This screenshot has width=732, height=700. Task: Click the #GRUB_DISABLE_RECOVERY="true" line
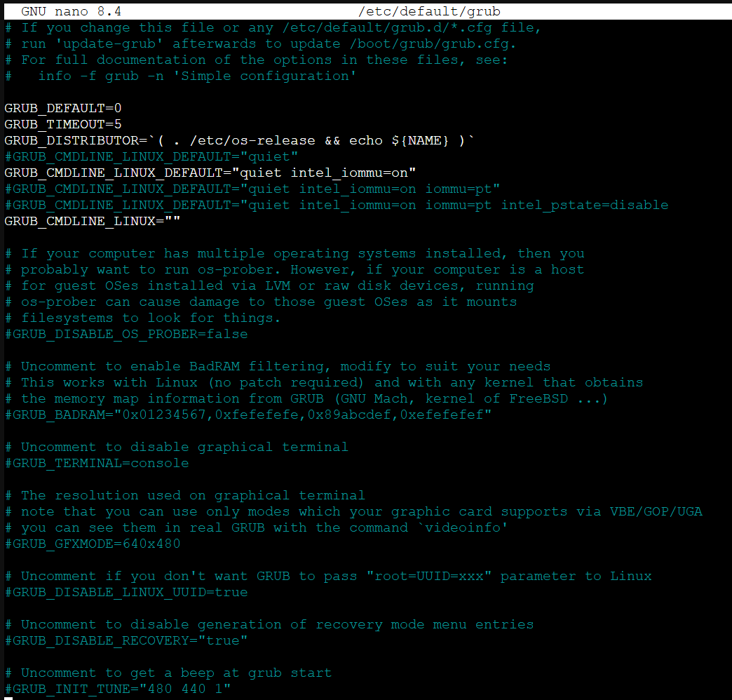pos(126,640)
